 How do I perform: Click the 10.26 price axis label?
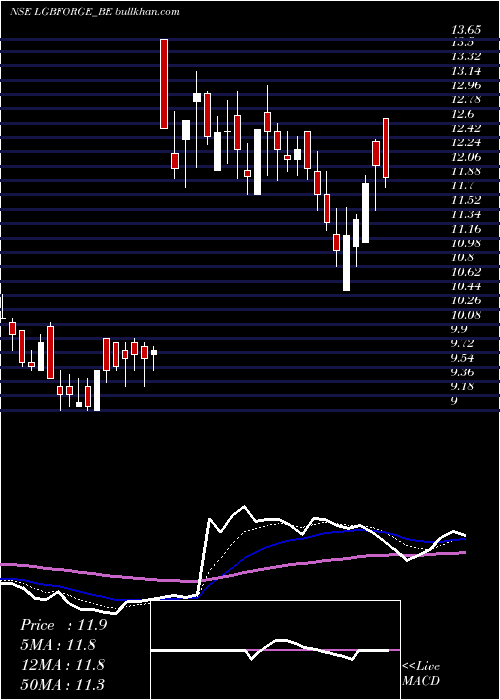pyautogui.click(x=466, y=300)
